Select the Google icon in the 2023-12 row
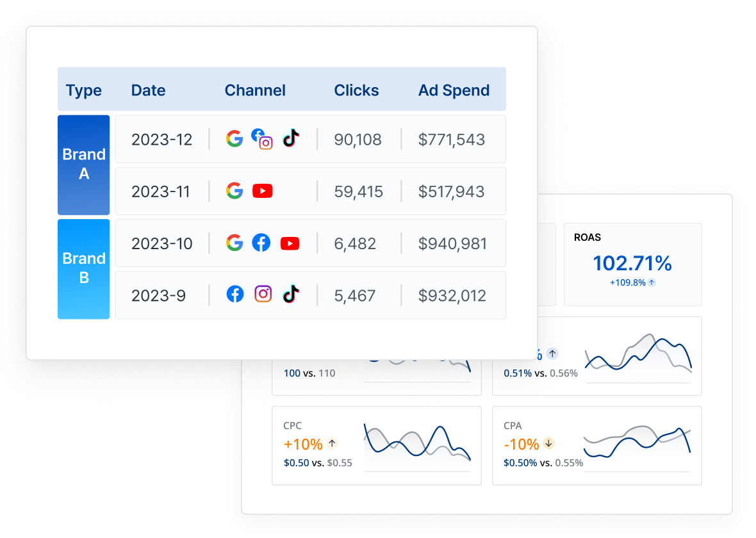The height and width of the screenshot is (538, 756). coord(235,138)
